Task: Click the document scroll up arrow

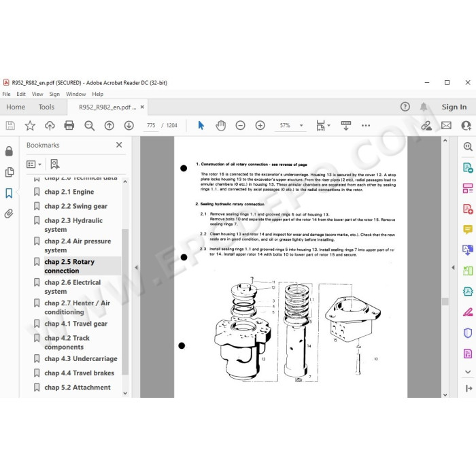Action: pos(445,141)
